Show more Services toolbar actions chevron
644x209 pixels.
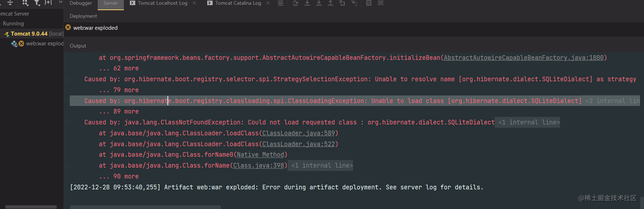pos(60,2)
